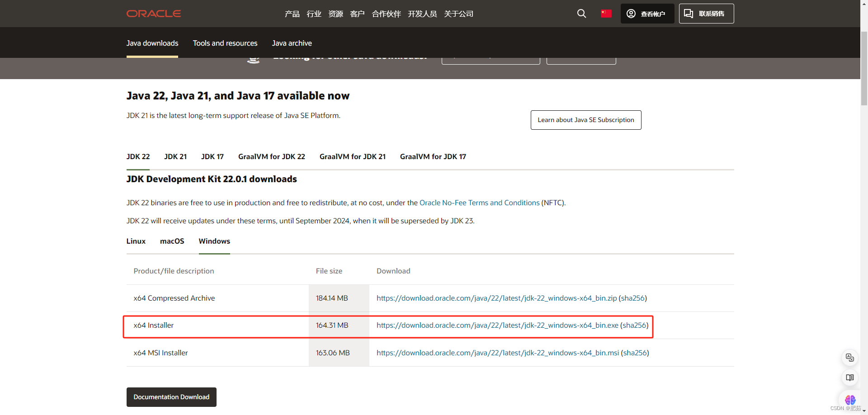Select the Java downloads tab
Screen dimensions: 868x415
[152, 43]
